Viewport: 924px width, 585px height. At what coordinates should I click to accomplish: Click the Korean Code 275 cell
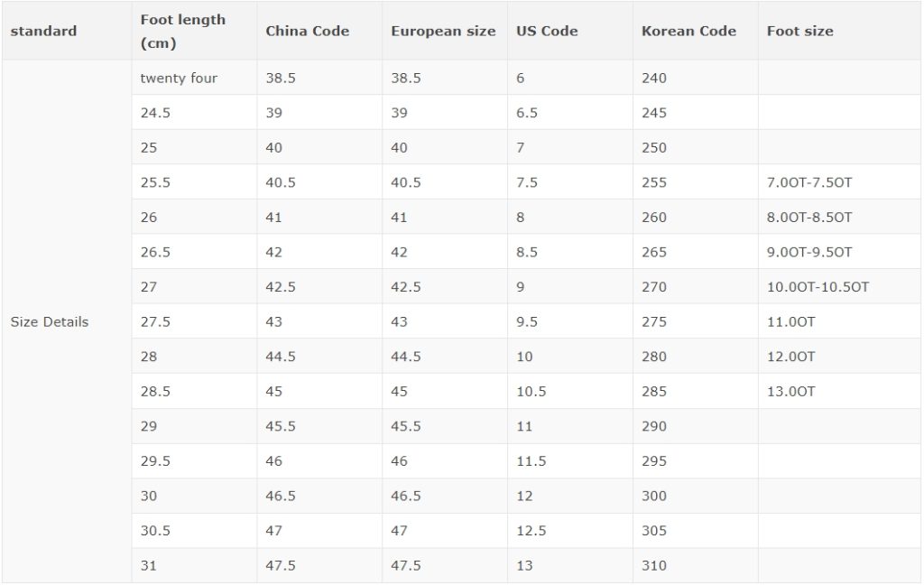pos(696,321)
